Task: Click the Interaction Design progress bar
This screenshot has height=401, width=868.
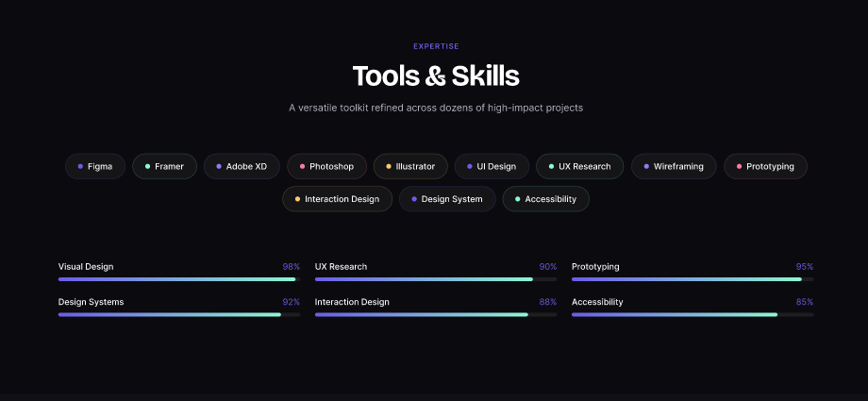Action: [x=436, y=314]
